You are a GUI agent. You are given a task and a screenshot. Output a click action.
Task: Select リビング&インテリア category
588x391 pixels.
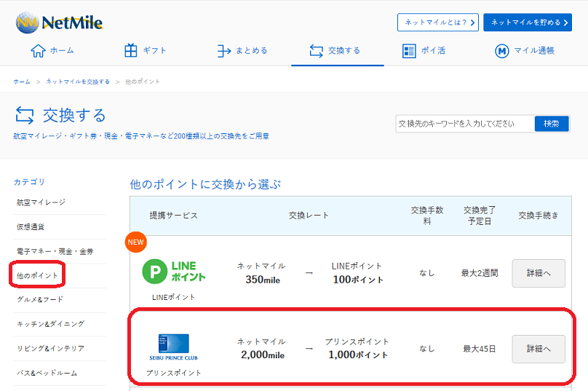click(51, 348)
